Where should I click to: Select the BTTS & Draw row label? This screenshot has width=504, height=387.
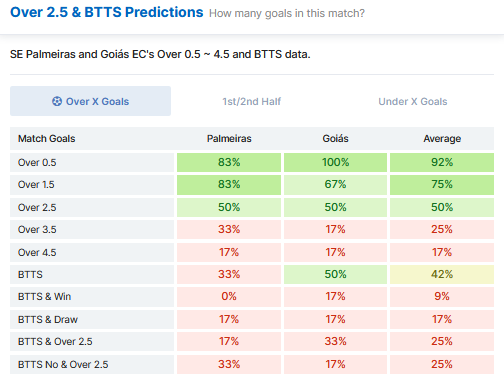[48, 320]
